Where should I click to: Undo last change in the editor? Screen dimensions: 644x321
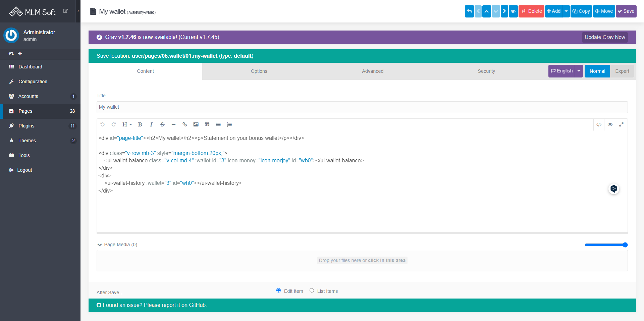pyautogui.click(x=102, y=124)
